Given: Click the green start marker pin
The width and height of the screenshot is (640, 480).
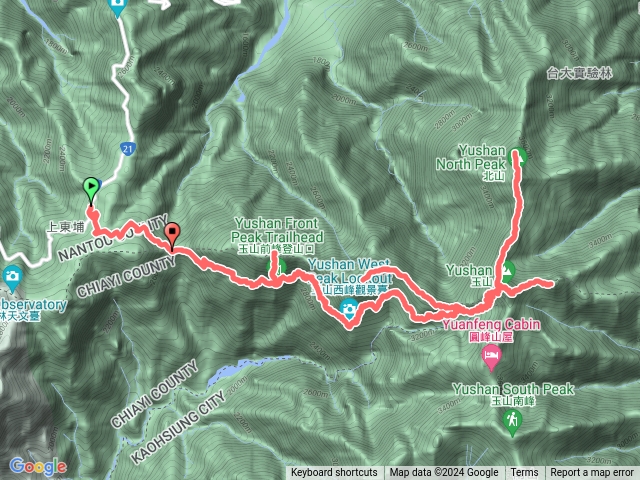Looking at the screenshot, I should 91,189.
